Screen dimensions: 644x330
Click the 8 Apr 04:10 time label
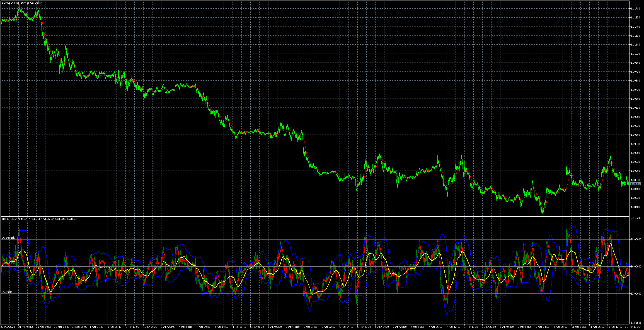click(x=507, y=327)
